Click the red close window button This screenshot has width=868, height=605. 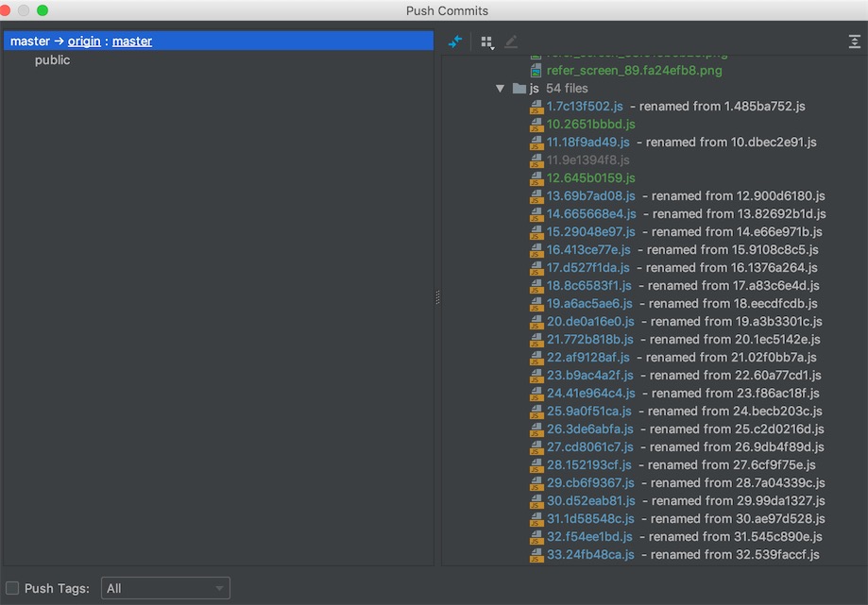5,10
